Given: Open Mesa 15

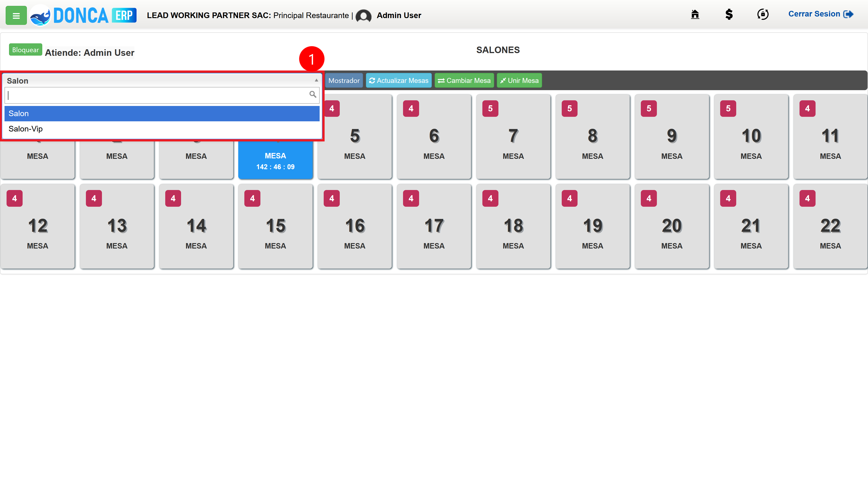Looking at the screenshot, I should click(275, 226).
